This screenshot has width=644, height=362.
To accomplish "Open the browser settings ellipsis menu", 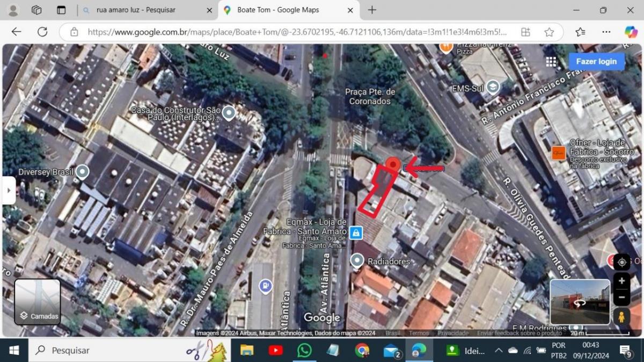I will coord(606,32).
